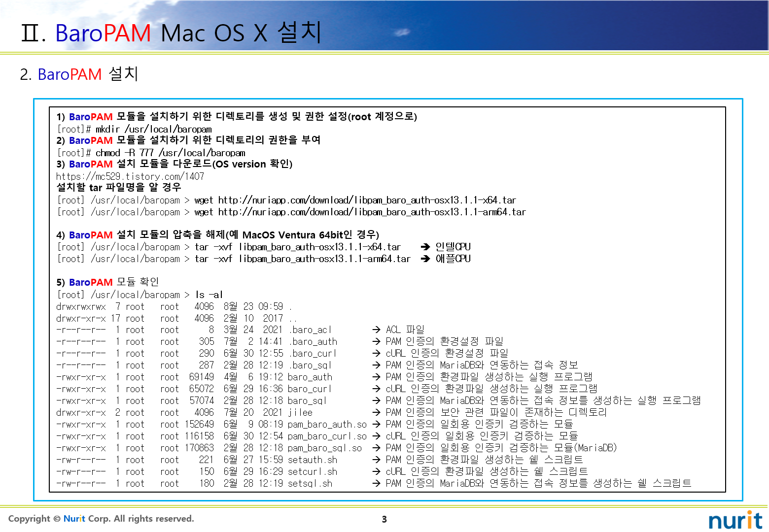
Task: Click the 'baro_auth' executable file name
Action: 310,377
